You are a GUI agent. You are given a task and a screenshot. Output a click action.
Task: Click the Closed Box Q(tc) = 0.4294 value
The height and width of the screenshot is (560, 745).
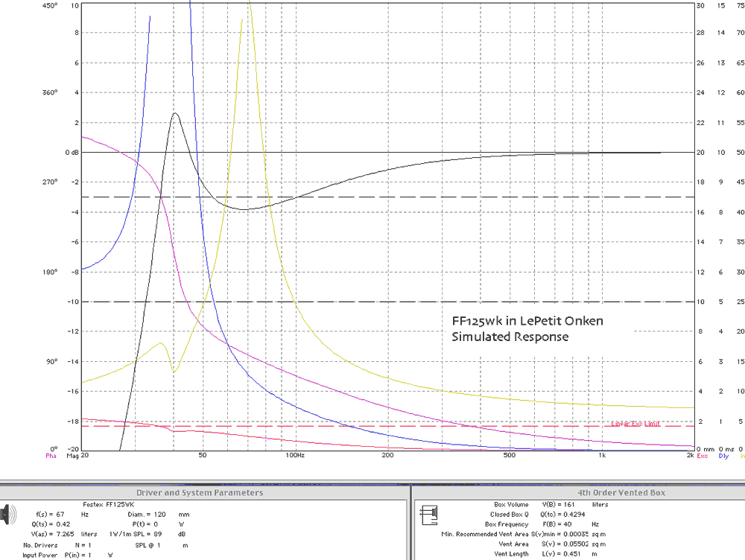click(x=538, y=515)
